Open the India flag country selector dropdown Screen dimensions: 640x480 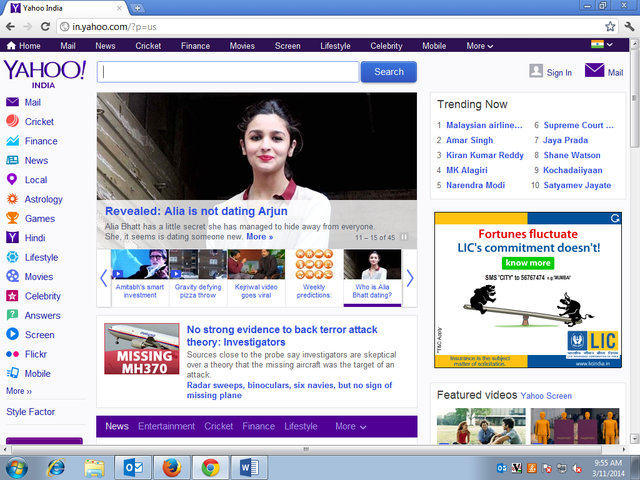pyautogui.click(x=602, y=44)
